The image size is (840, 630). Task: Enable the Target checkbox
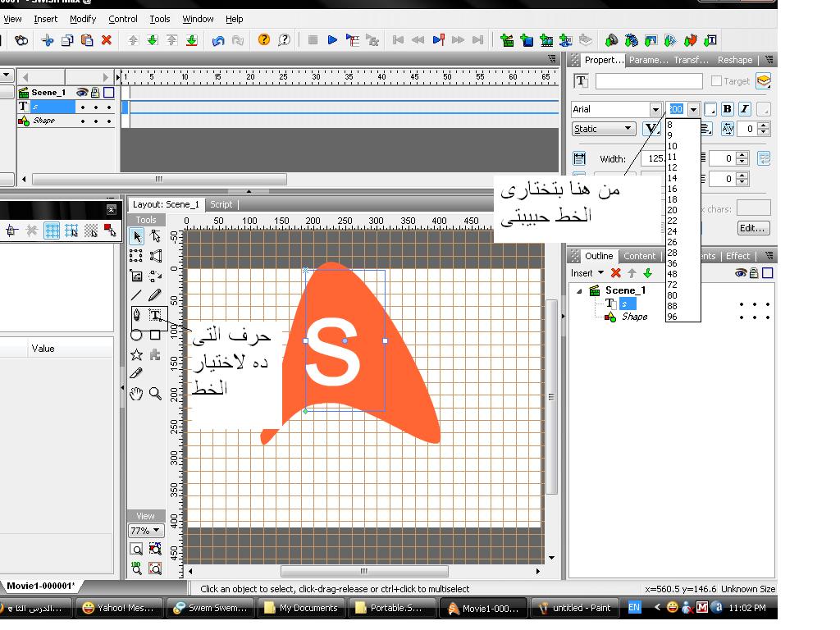click(716, 81)
